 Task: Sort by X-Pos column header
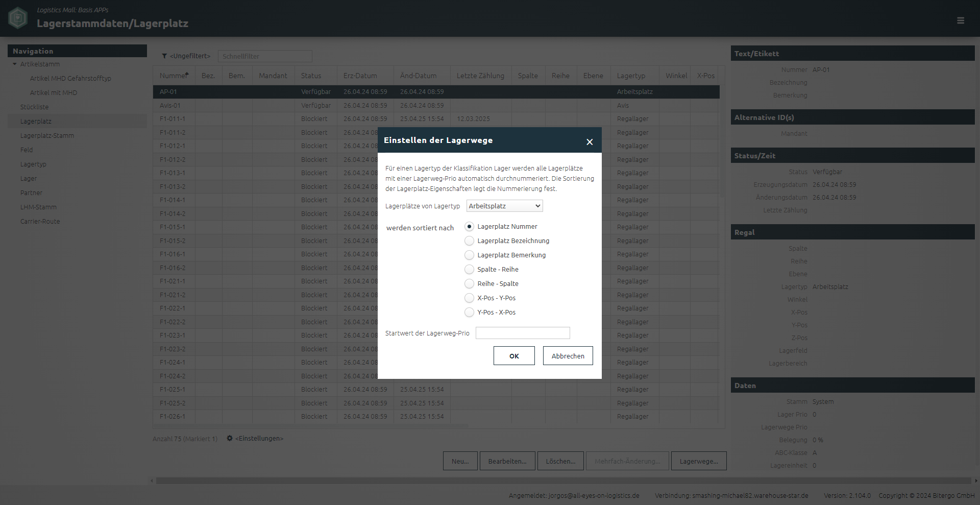pyautogui.click(x=705, y=76)
